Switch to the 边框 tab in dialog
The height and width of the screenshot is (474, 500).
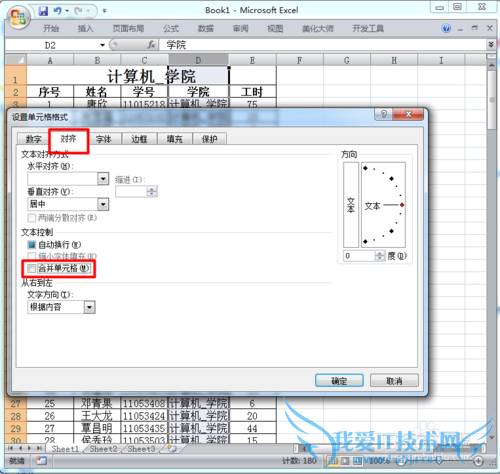coord(139,139)
